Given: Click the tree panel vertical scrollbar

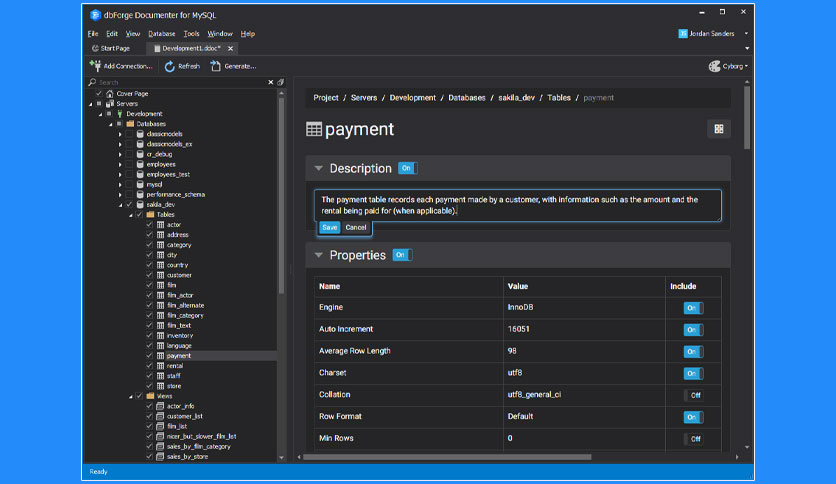Looking at the screenshot, I should [x=281, y=195].
